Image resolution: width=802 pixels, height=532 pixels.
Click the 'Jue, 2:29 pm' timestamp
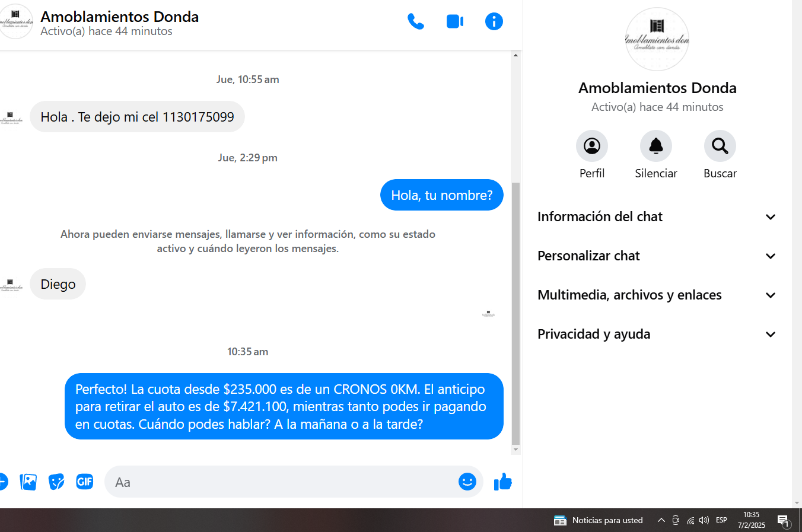(x=248, y=158)
